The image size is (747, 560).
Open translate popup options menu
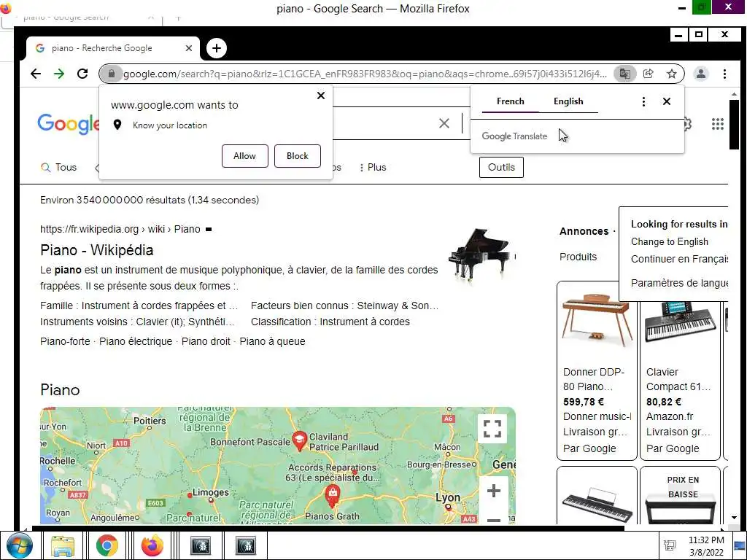(643, 101)
